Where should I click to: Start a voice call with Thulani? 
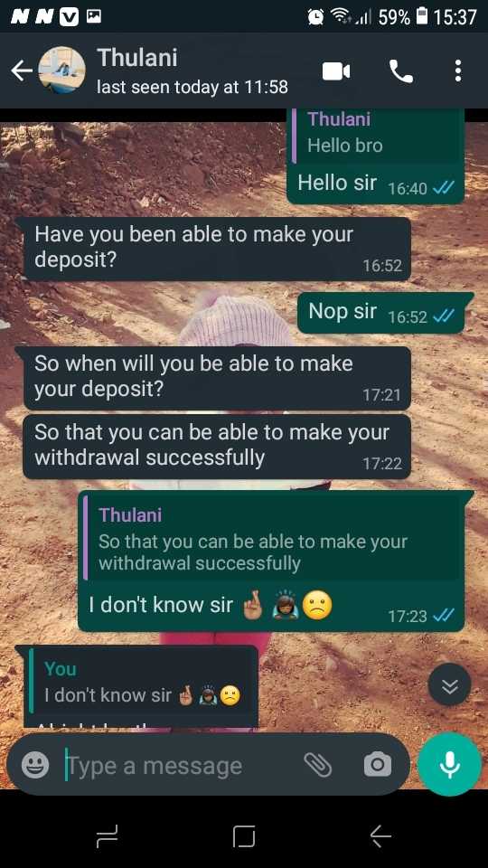click(401, 71)
